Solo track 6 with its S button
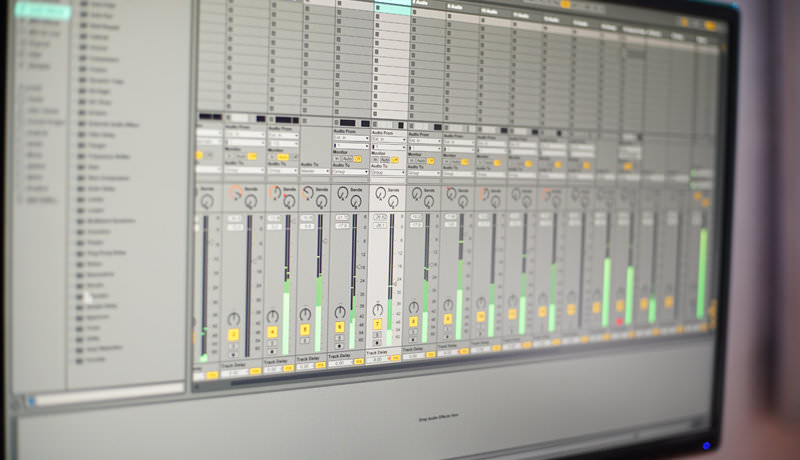This screenshot has height=460, width=800. coord(339,338)
